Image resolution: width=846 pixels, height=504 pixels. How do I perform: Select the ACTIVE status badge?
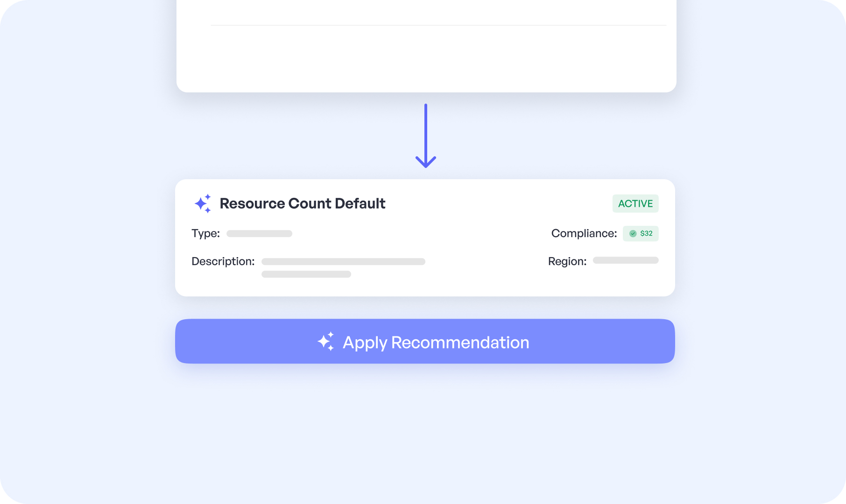click(635, 203)
